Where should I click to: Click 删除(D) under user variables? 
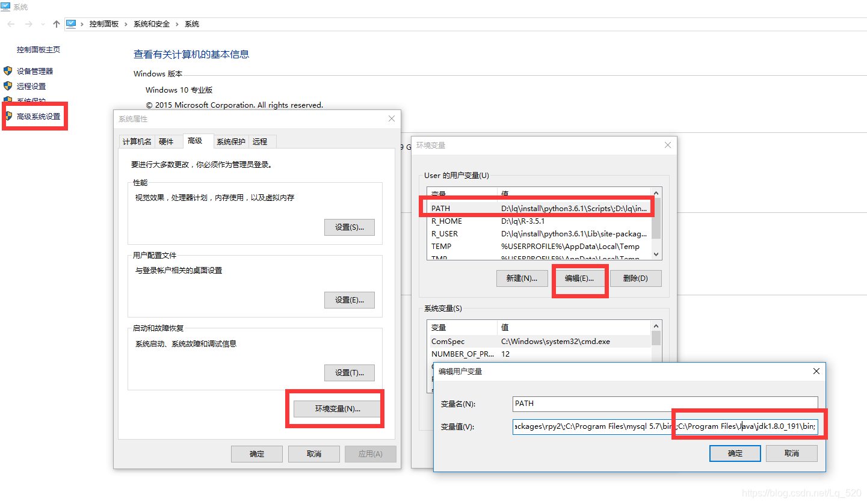[636, 278]
